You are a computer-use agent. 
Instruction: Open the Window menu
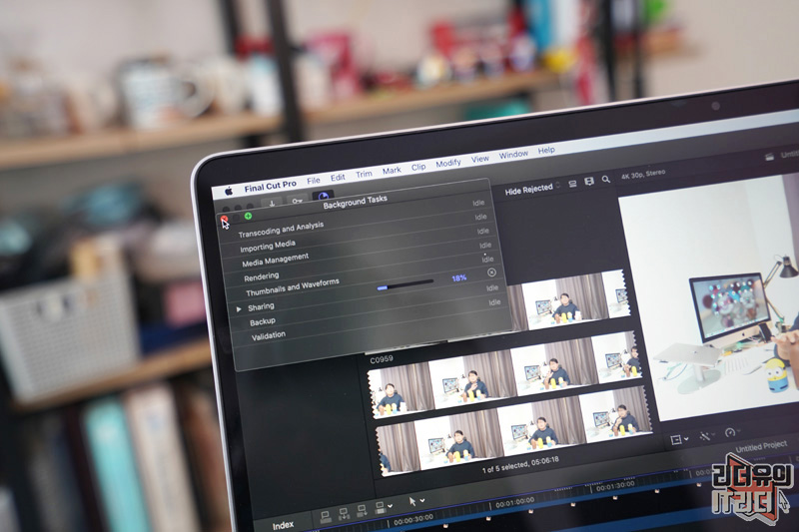pos(513,155)
